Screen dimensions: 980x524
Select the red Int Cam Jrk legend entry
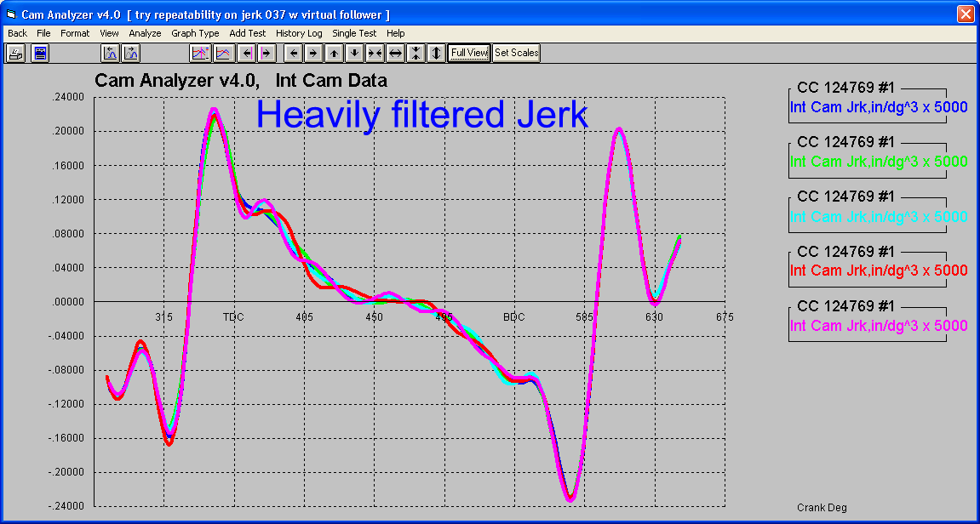[x=879, y=271]
